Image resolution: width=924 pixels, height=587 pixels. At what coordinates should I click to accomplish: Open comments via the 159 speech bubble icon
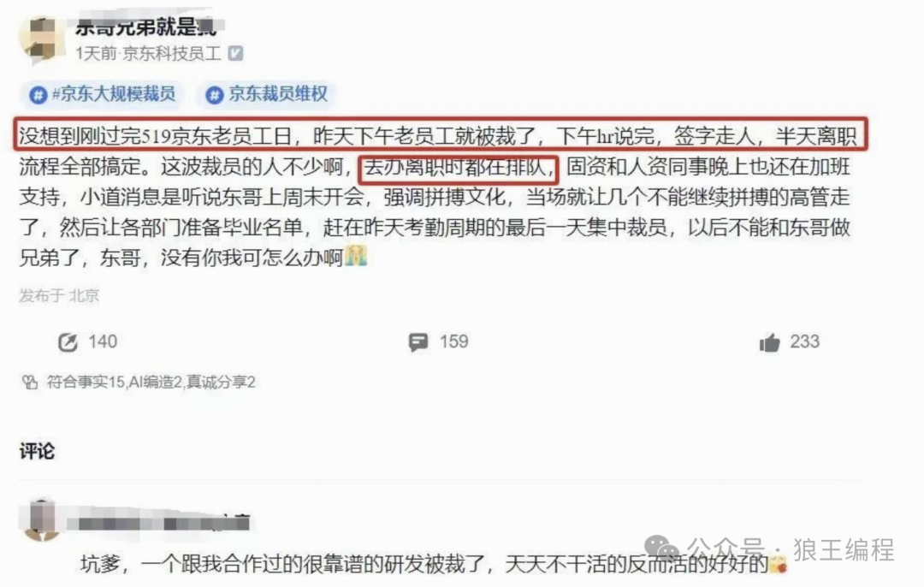tap(418, 341)
